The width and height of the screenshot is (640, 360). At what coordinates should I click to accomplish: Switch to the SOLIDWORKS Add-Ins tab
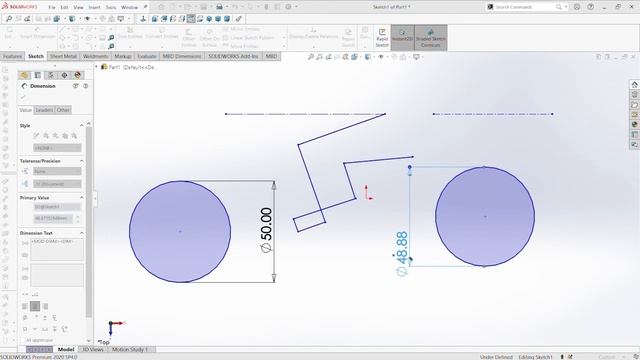pos(233,56)
